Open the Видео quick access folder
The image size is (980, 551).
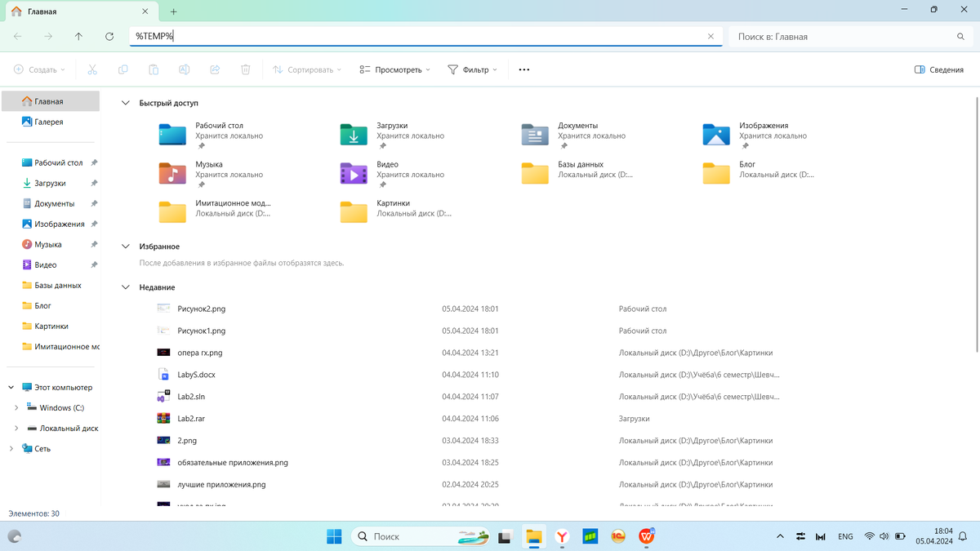pyautogui.click(x=394, y=173)
